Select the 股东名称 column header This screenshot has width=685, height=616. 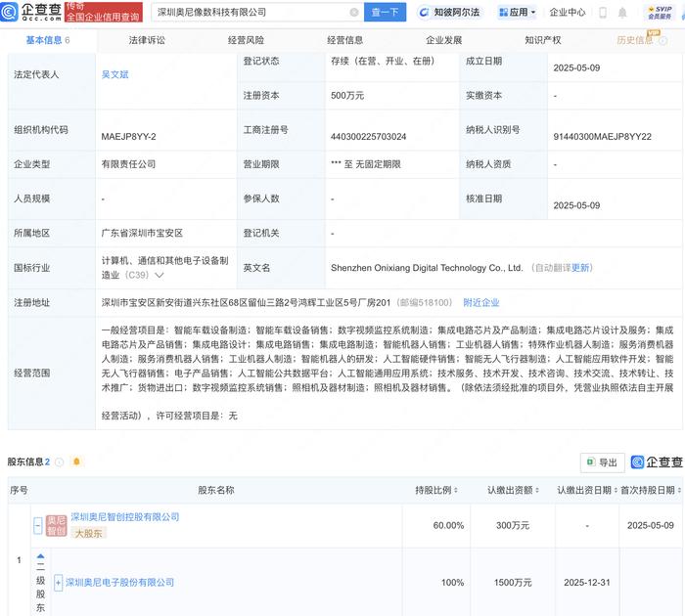(x=216, y=490)
